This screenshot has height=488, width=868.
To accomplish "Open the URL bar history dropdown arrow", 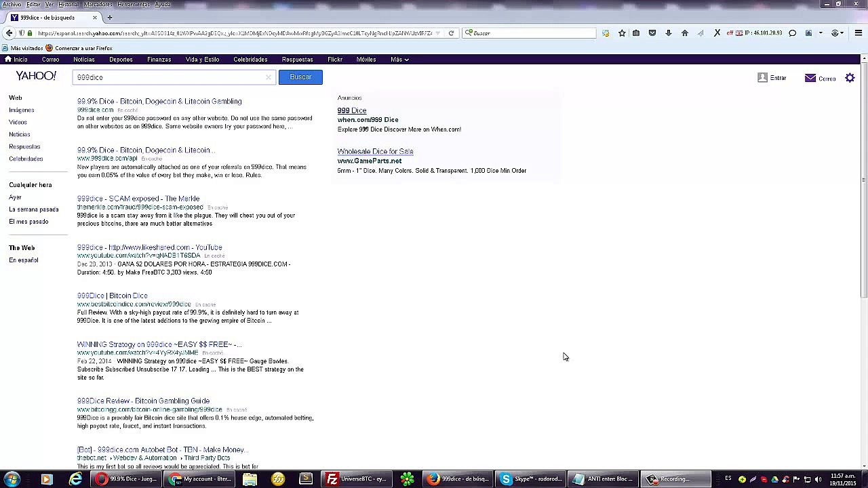I will (439, 33).
